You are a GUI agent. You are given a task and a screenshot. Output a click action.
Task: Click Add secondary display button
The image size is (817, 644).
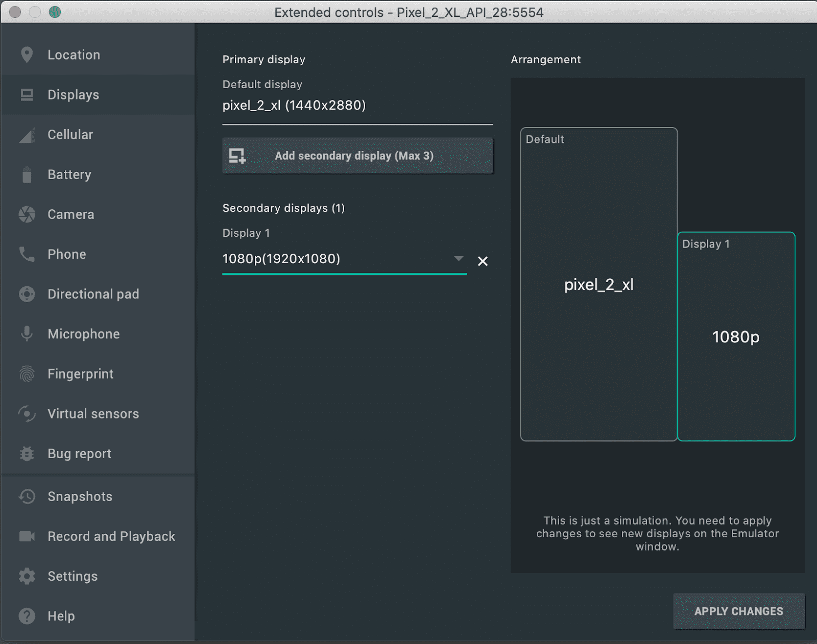tap(357, 156)
